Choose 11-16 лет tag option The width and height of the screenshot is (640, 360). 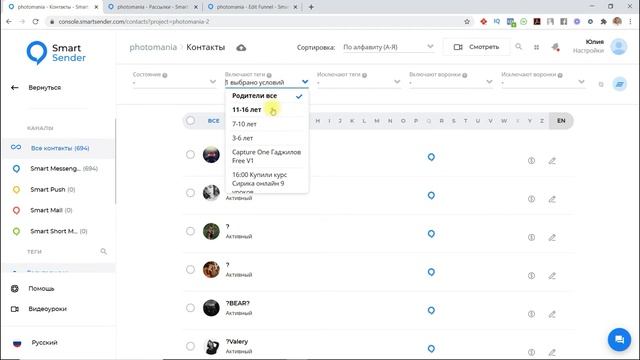coord(267,110)
